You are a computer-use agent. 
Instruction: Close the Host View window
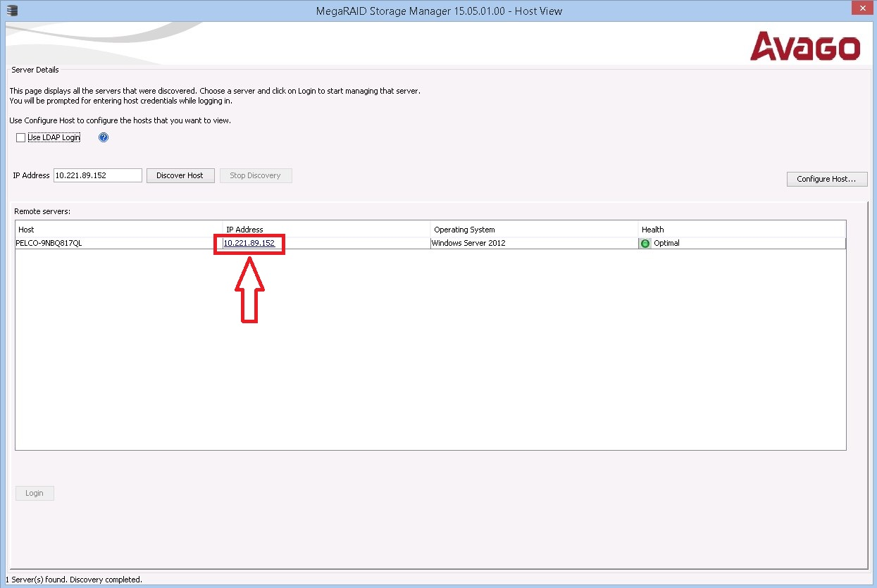(862, 8)
